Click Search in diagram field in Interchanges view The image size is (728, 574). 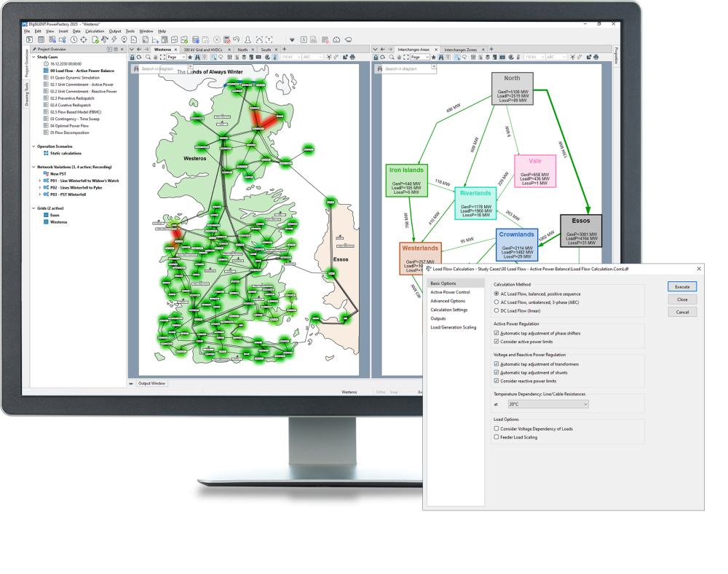click(405, 68)
